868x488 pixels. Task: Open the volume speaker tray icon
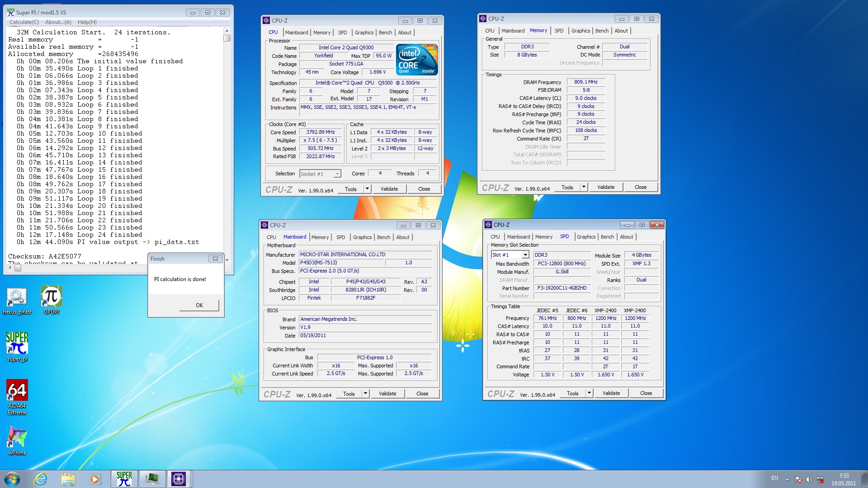click(x=809, y=479)
